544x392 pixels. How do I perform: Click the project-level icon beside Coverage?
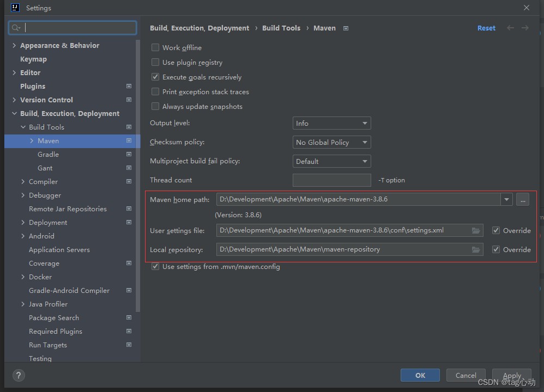129,263
